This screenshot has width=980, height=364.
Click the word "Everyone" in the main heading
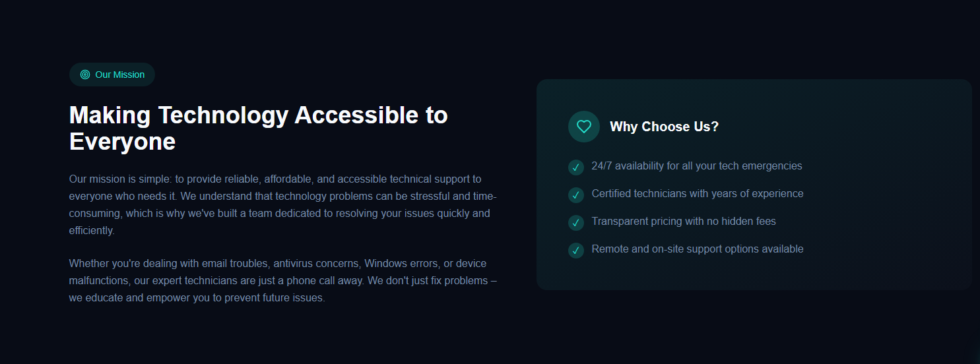click(122, 142)
